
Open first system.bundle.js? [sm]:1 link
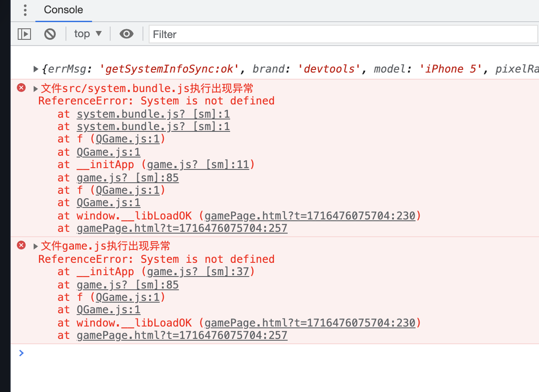pos(153,114)
